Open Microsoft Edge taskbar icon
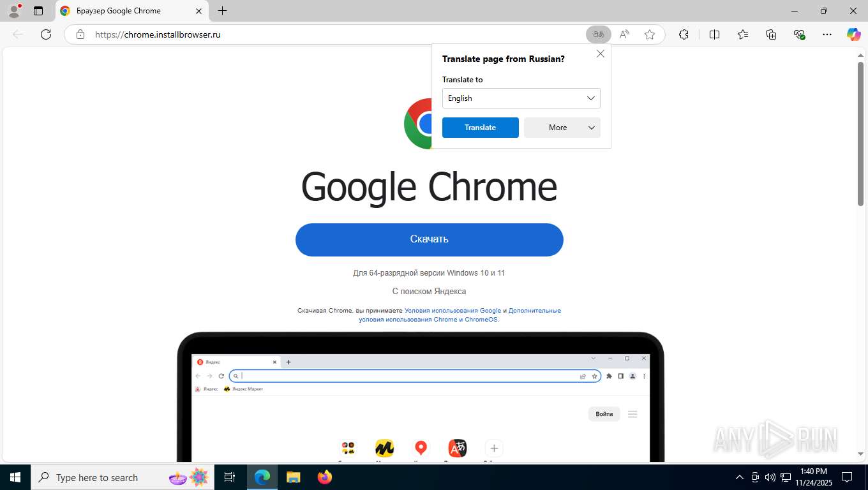 tap(262, 477)
